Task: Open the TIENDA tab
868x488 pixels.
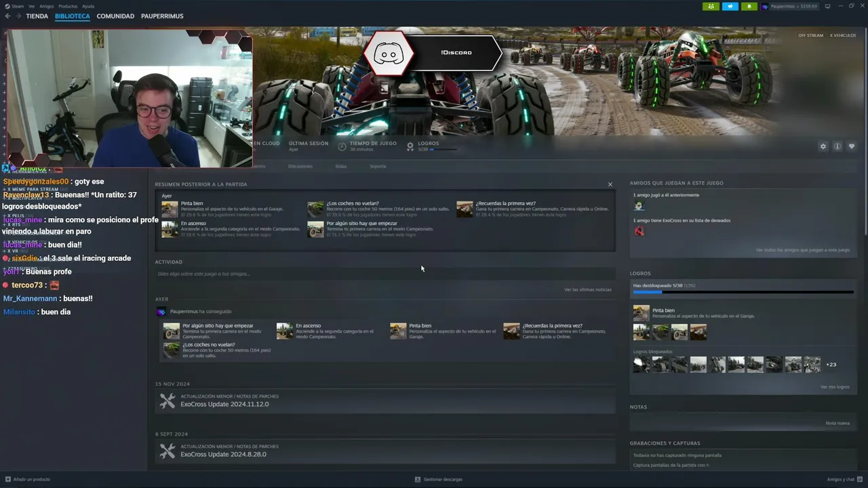Action: 37,16
